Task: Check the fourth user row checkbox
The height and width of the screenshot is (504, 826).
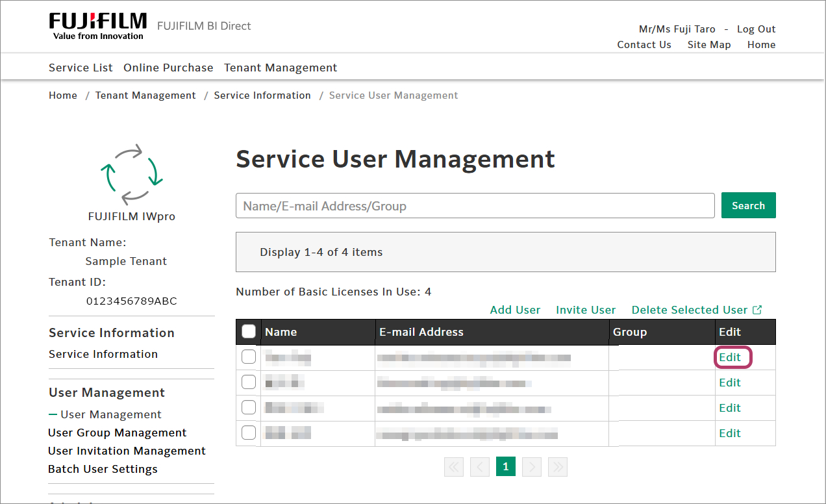Action: pyautogui.click(x=249, y=433)
